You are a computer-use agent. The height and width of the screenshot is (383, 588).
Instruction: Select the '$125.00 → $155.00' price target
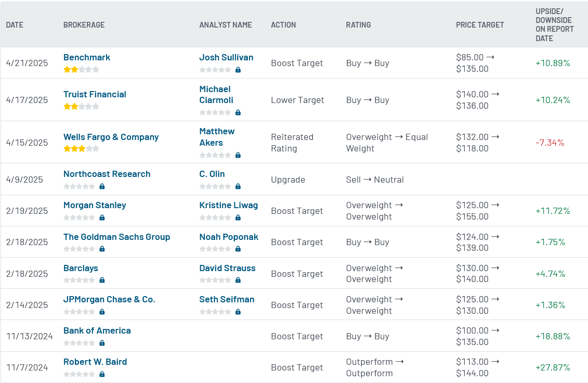(478, 211)
